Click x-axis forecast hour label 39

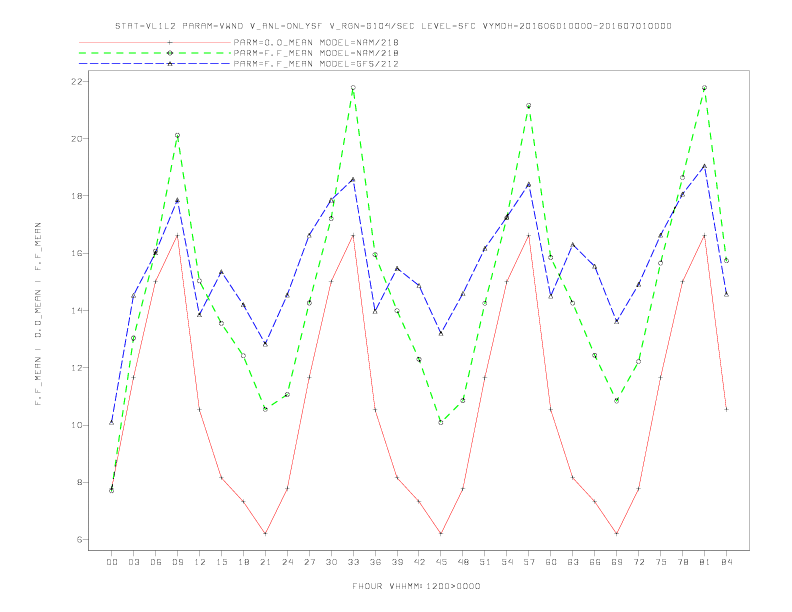pyautogui.click(x=397, y=562)
